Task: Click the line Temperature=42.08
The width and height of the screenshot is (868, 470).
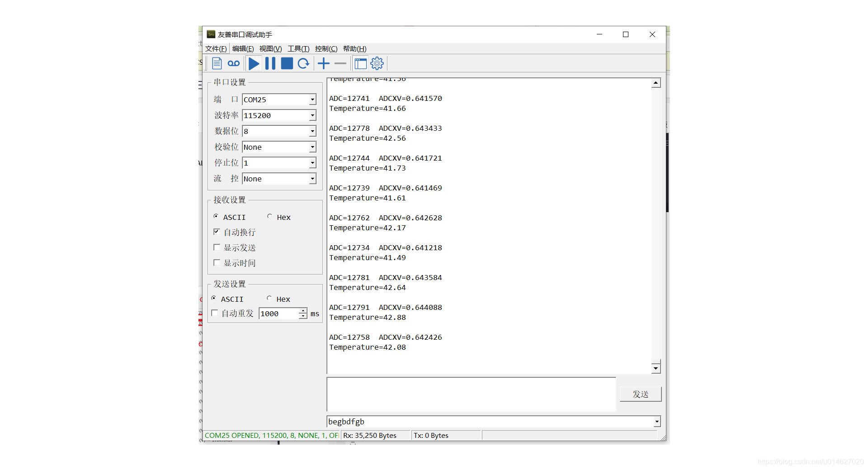Action: (368, 347)
